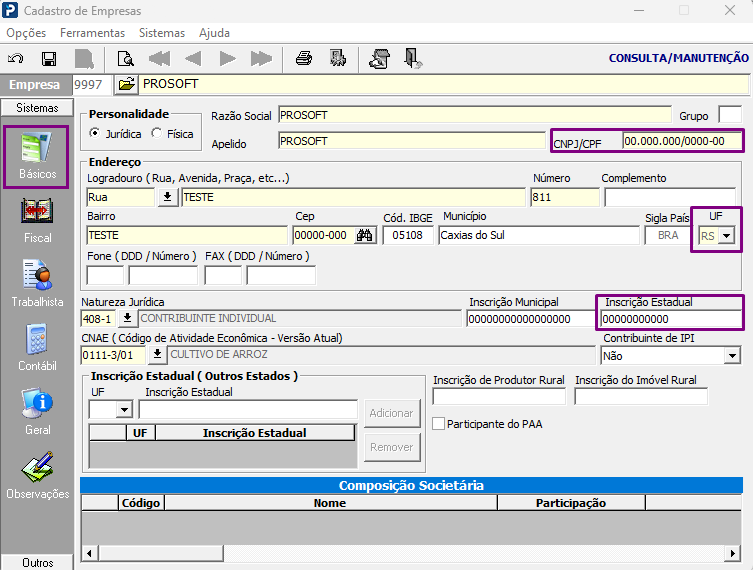Click the search document magnifier icon
Screen dimensions: 753x570
point(126,59)
